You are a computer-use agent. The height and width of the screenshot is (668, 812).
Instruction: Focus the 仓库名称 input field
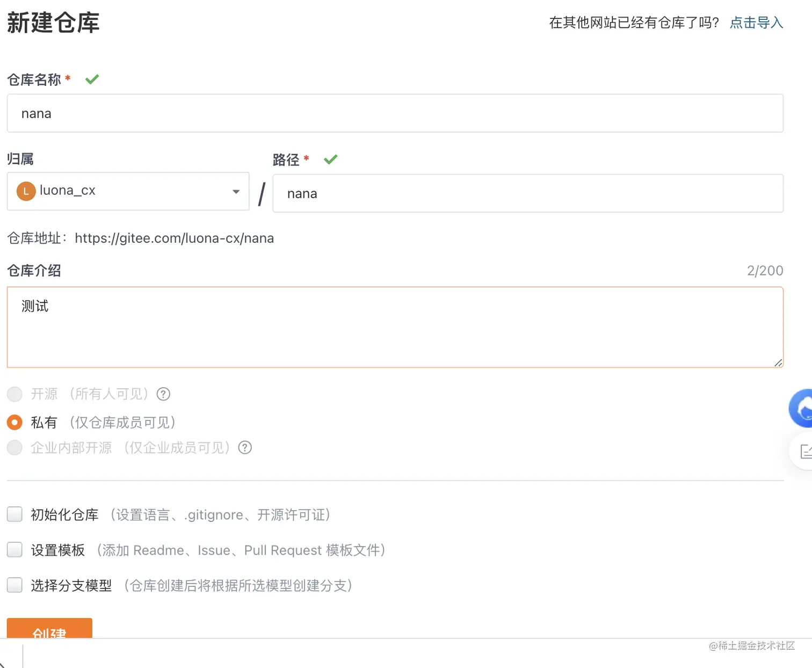pyautogui.click(x=395, y=113)
